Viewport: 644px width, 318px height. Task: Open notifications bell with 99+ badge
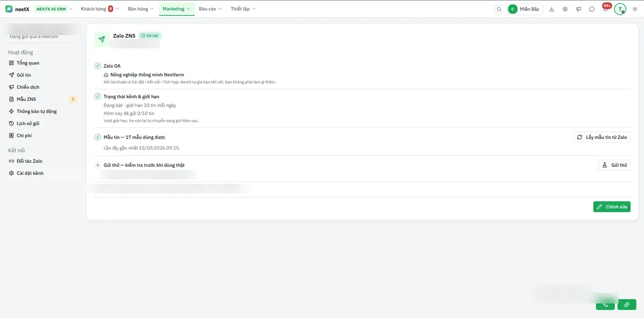[x=605, y=8]
